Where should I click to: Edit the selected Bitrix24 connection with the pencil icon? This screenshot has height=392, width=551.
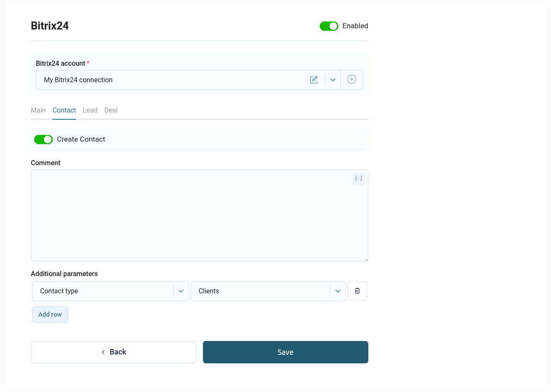pyautogui.click(x=314, y=80)
